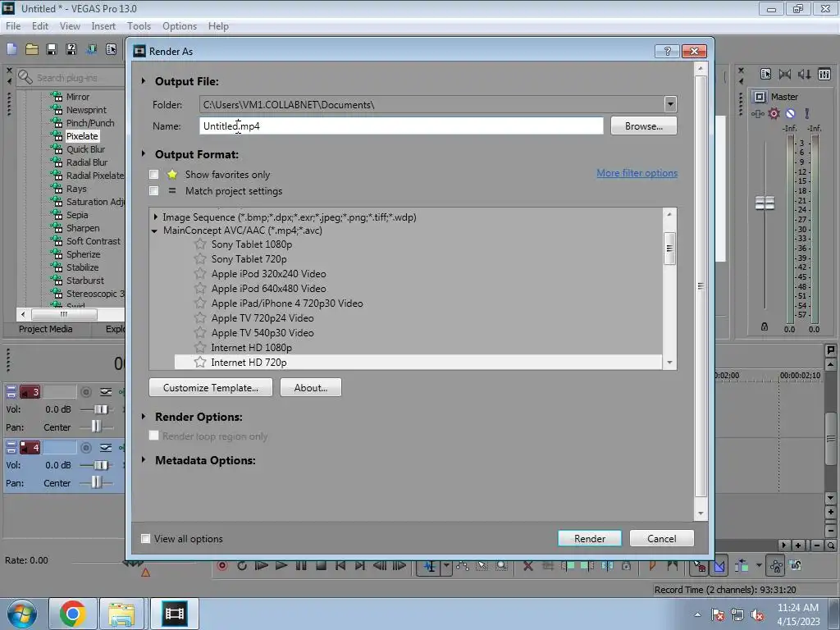Select the Normal Edit tool icon
The height and width of the screenshot is (630, 840).
[430, 566]
